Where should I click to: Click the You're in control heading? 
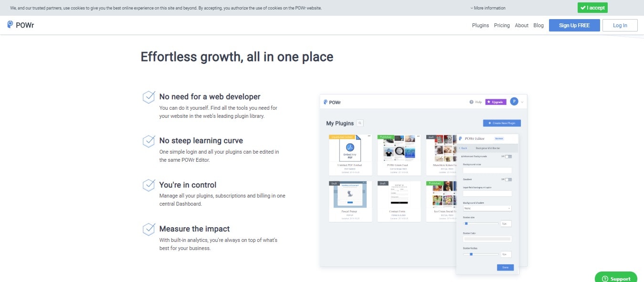(x=188, y=185)
